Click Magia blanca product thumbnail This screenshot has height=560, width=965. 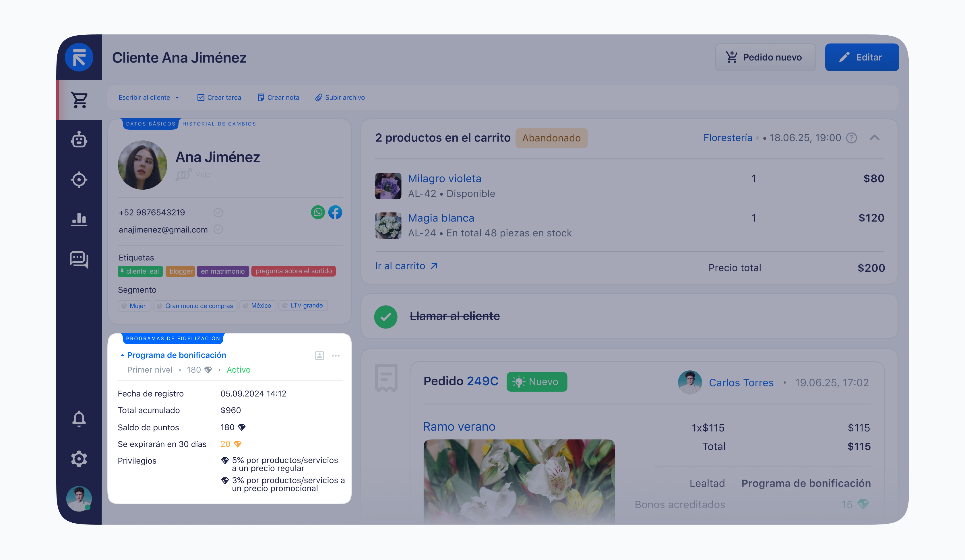[x=388, y=225]
